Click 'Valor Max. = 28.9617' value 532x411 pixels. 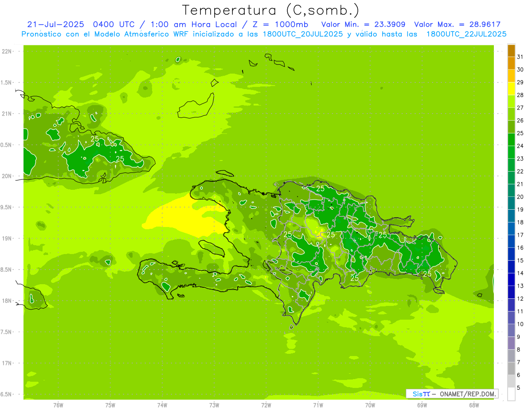click(x=457, y=24)
